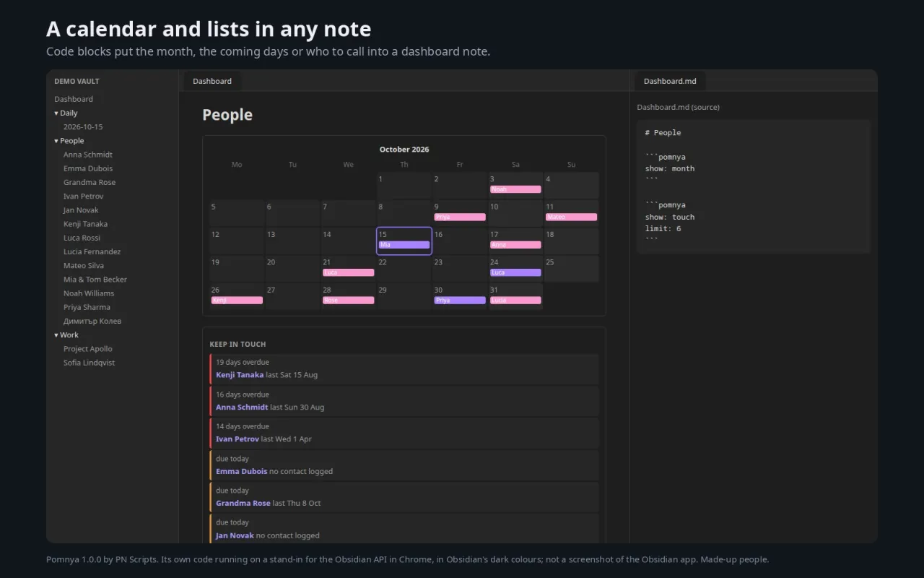Open the Jan Novak link due today

point(235,536)
